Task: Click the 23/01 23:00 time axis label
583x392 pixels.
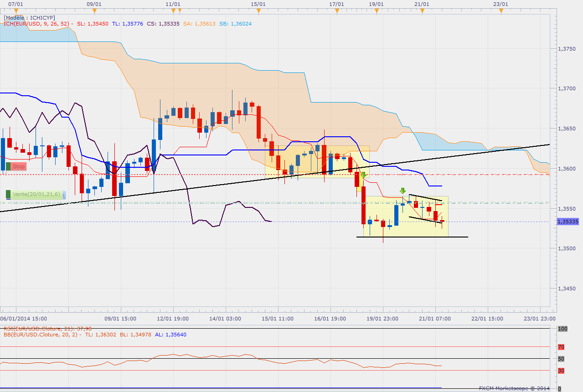Action: tap(540, 319)
